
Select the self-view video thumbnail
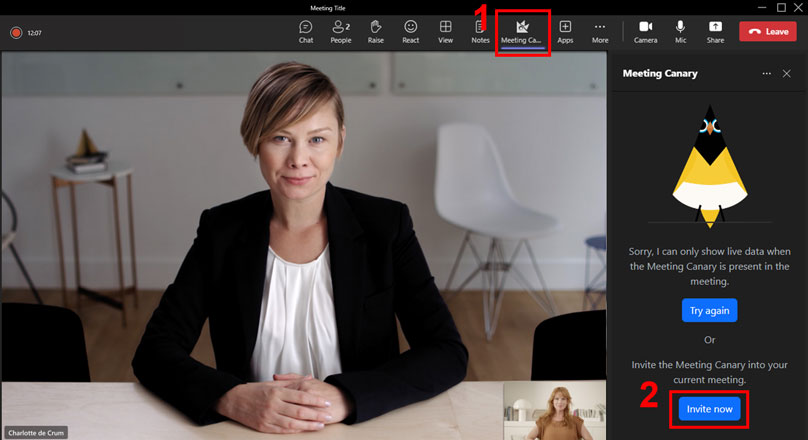coord(554,409)
